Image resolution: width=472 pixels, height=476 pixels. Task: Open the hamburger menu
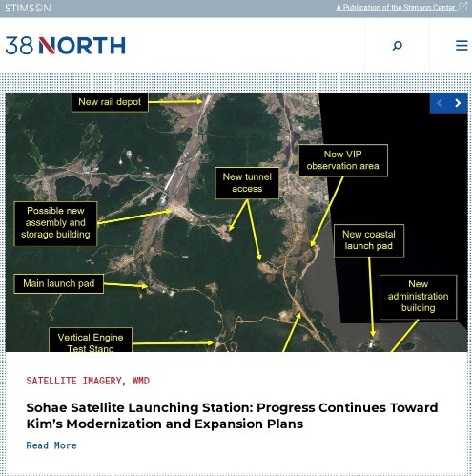point(462,46)
